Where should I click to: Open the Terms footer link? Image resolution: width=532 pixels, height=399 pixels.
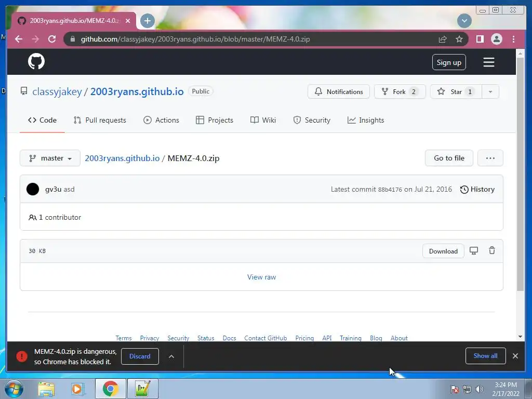tap(124, 338)
